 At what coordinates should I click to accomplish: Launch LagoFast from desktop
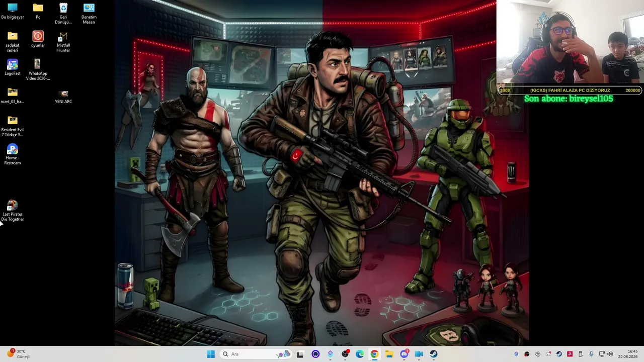[13, 67]
